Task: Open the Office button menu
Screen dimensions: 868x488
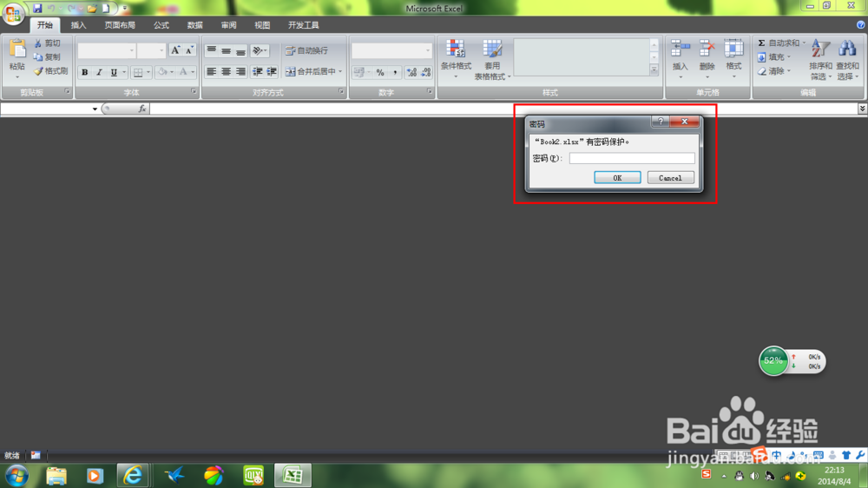Action: (13, 13)
